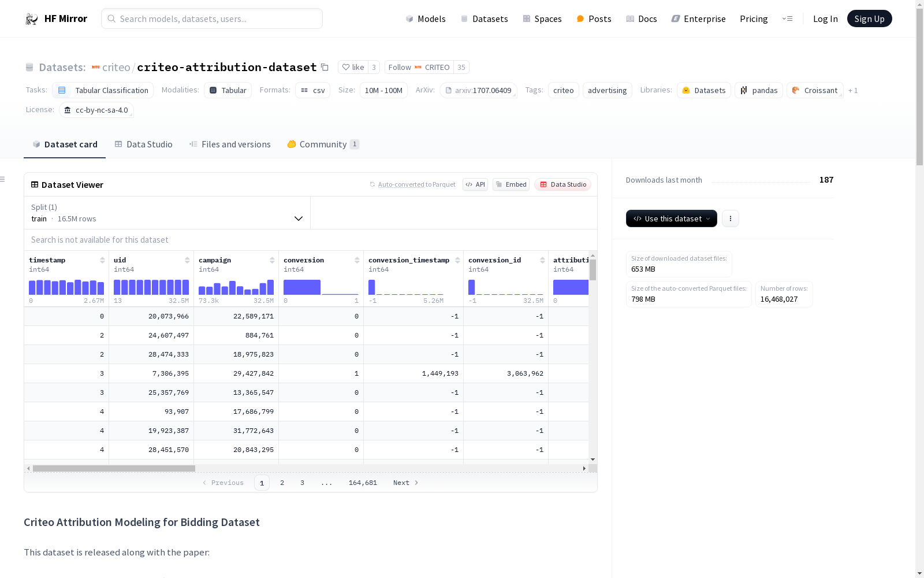Click the uid column histogram

151,287
